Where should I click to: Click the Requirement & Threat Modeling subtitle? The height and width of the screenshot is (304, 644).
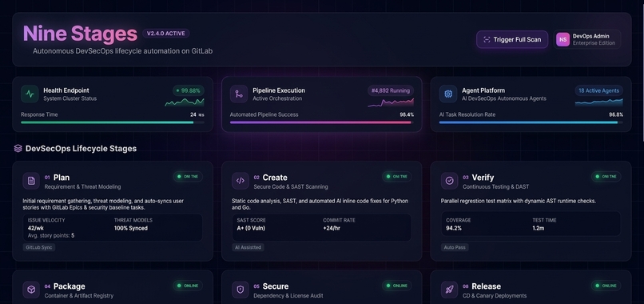pyautogui.click(x=82, y=186)
